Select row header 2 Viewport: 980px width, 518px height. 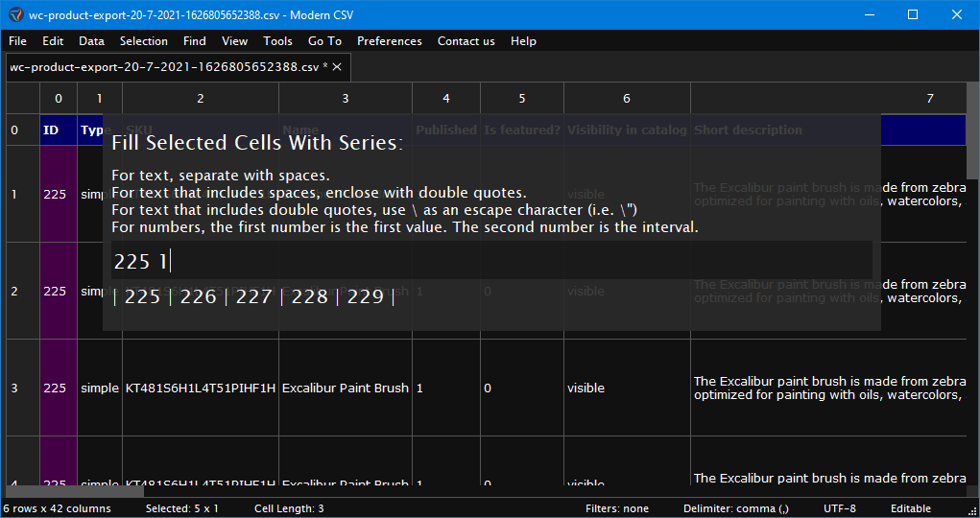point(23,292)
